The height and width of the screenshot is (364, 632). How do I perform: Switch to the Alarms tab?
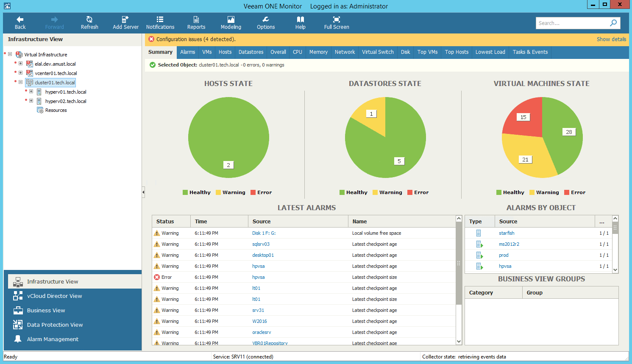tap(188, 52)
